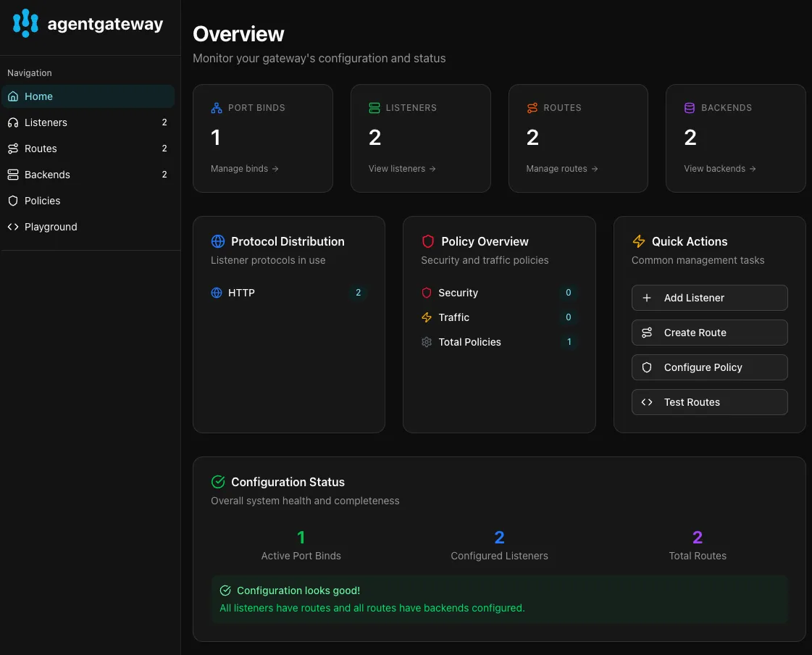Click the purple Backends database icon
This screenshot has width=812, height=655.
(x=690, y=108)
